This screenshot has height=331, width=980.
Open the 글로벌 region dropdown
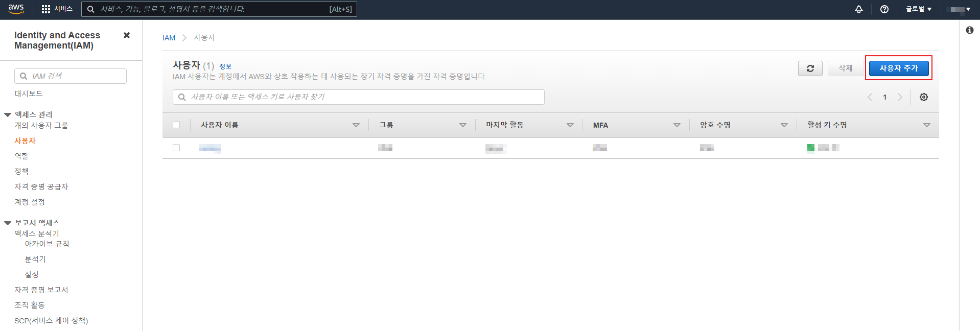pyautogui.click(x=919, y=9)
